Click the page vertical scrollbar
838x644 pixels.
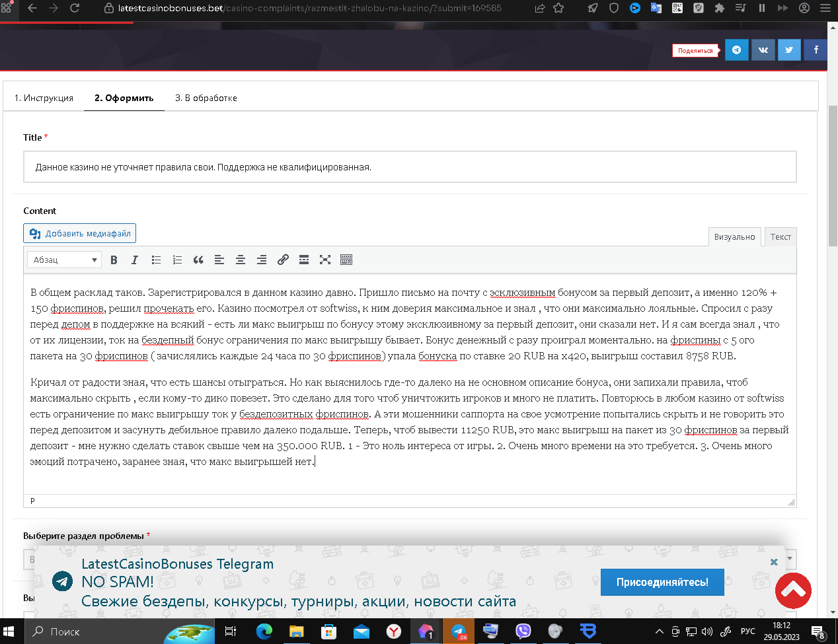coord(833,175)
